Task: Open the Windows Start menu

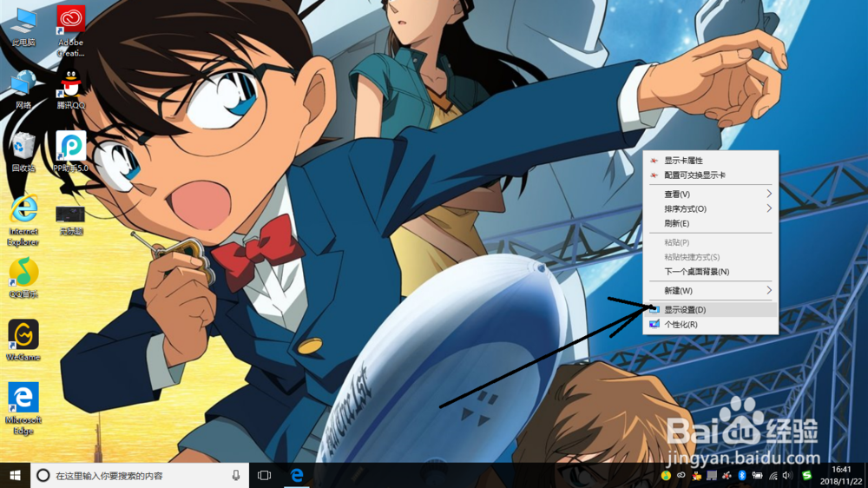Action: click(x=15, y=475)
